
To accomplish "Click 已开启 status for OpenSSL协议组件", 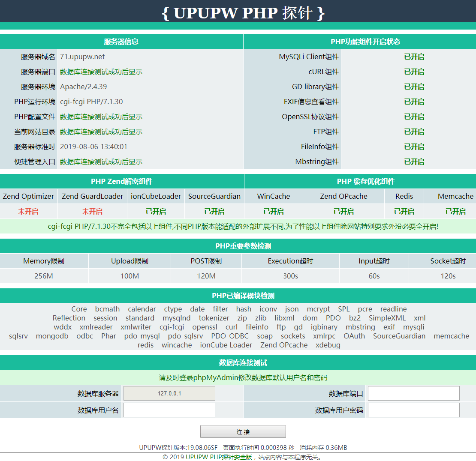I will pyautogui.click(x=414, y=117).
